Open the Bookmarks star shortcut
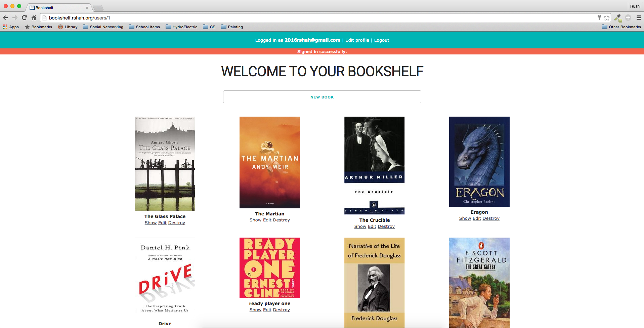644x328 pixels. point(38,27)
